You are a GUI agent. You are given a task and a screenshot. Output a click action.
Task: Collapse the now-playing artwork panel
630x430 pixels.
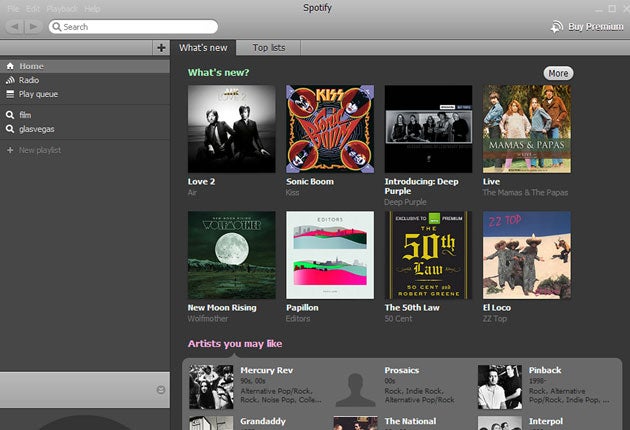click(161, 389)
